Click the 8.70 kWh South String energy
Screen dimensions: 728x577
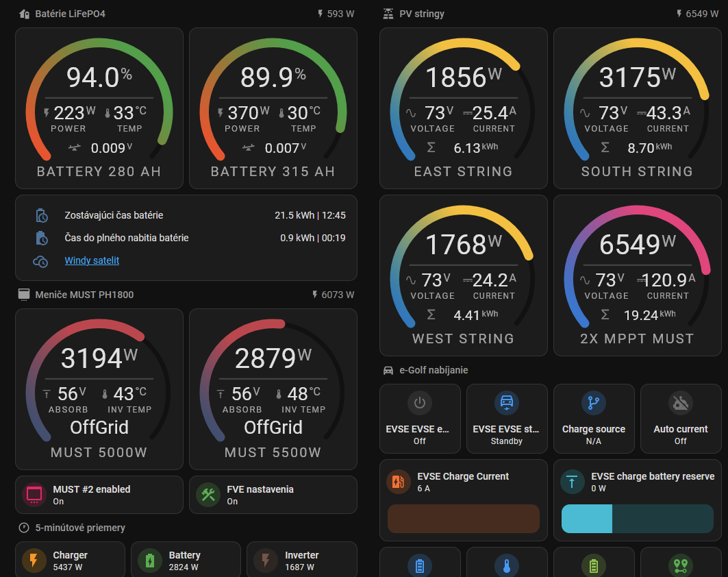coord(649,148)
